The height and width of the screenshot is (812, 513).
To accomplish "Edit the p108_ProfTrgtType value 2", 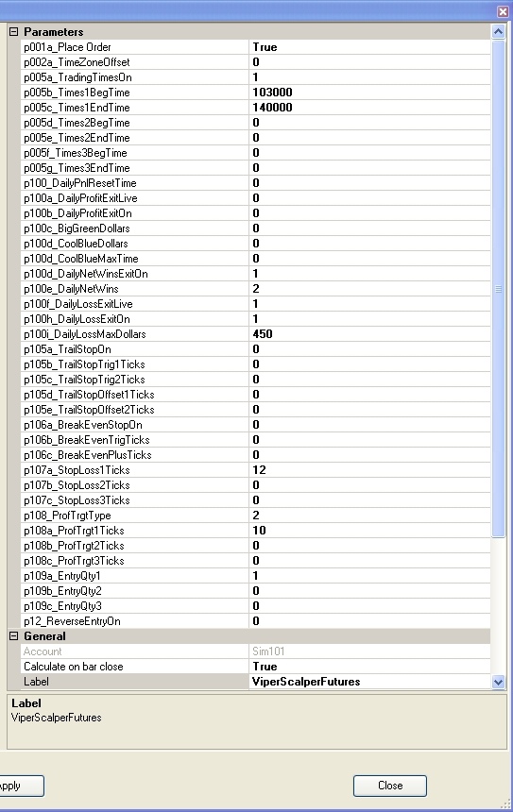I will [x=369, y=516].
